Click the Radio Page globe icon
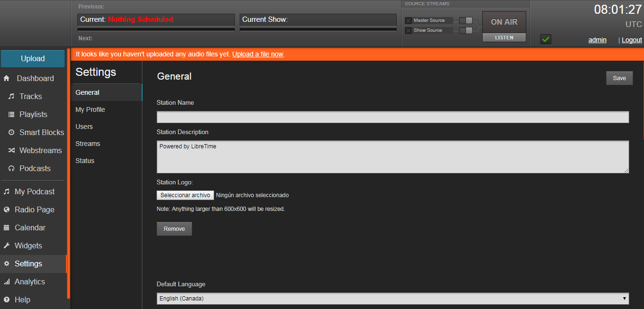The height and width of the screenshot is (309, 644). pyautogui.click(x=7, y=209)
